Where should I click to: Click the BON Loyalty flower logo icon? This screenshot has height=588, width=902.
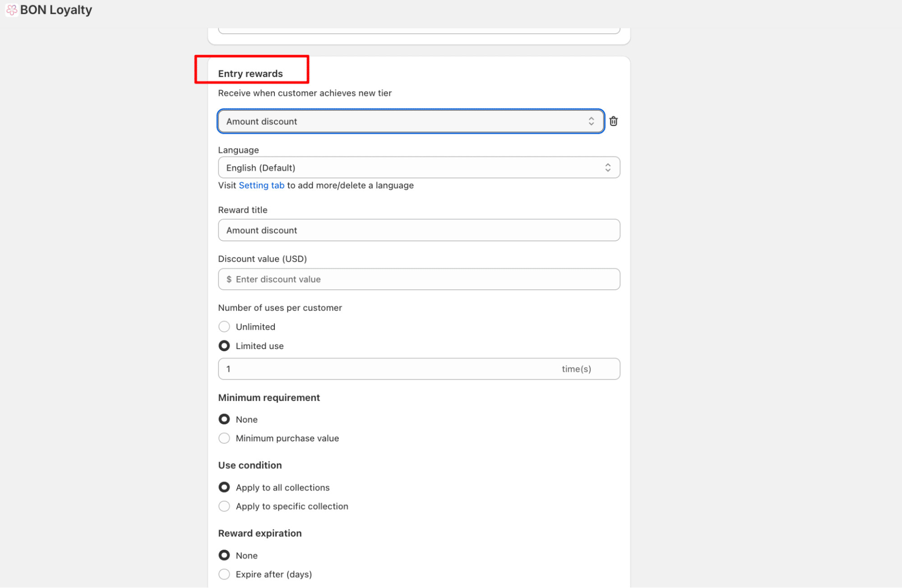[x=12, y=10]
